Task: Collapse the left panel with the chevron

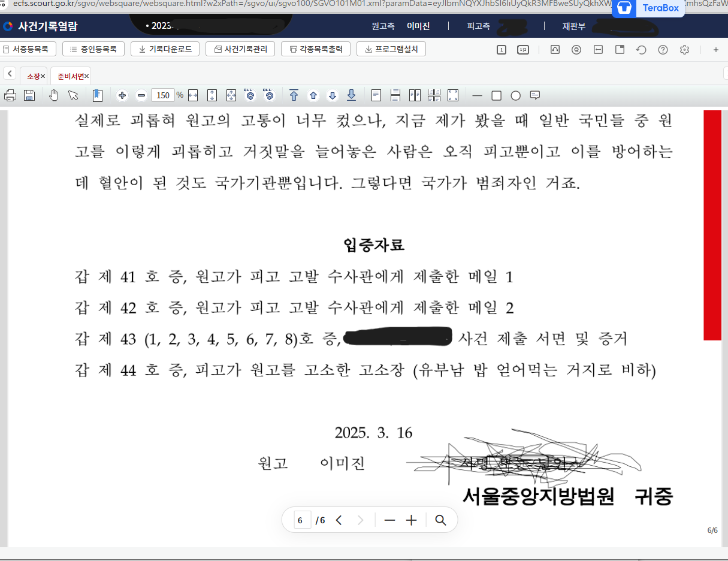Action: tap(10, 73)
